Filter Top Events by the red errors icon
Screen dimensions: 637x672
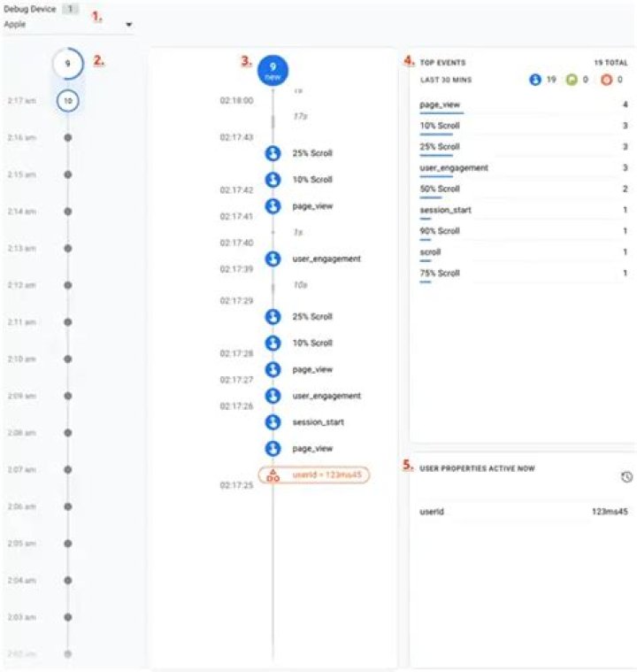pos(606,80)
